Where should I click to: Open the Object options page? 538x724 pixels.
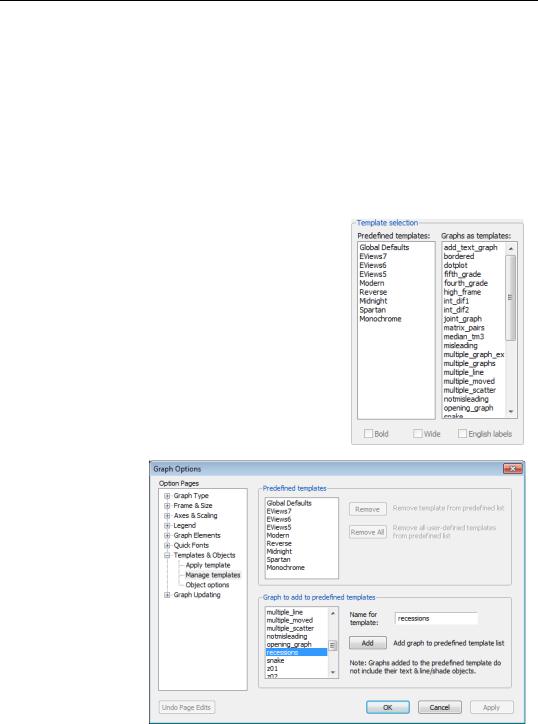[x=207, y=585]
